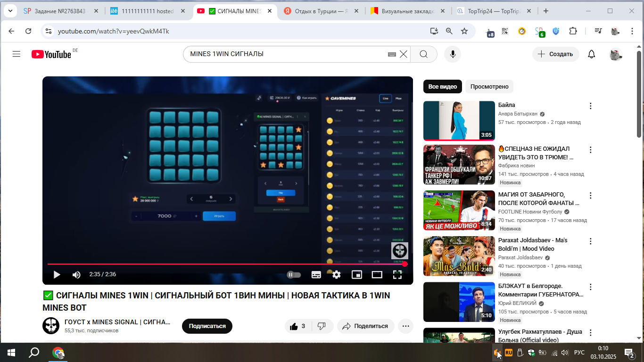Open options for СПЕЦНАЗ НЕ ОЖИДАЛ video
Image resolution: width=644 pixels, height=362 pixels.
tap(590, 149)
